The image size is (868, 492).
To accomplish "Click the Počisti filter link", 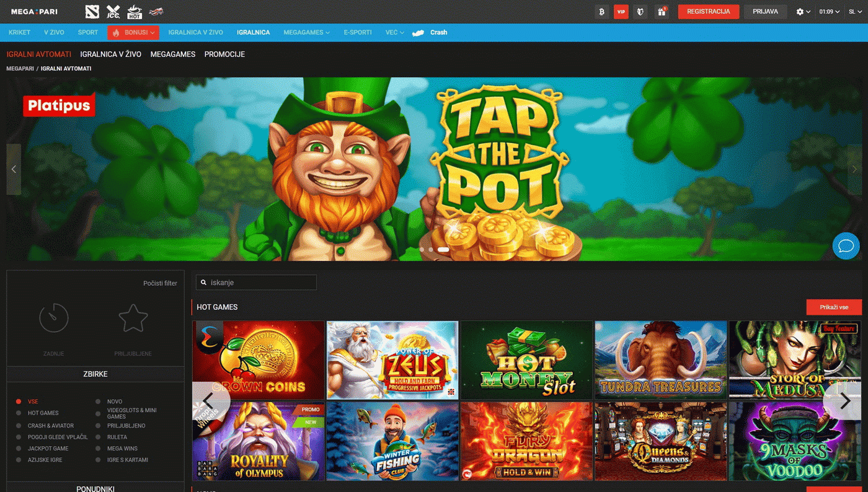I will click(x=160, y=283).
